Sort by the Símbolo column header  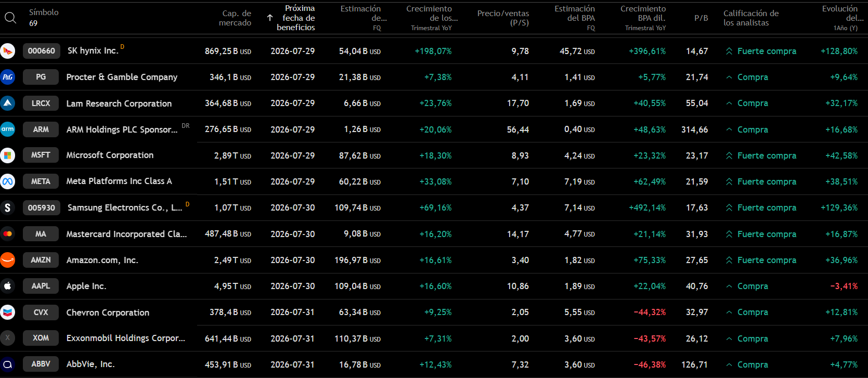coord(44,12)
